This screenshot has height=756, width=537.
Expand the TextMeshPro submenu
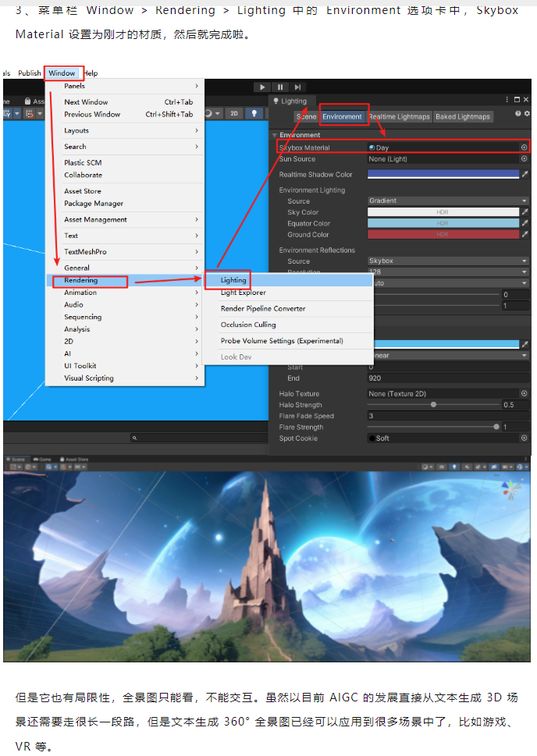coord(125,252)
